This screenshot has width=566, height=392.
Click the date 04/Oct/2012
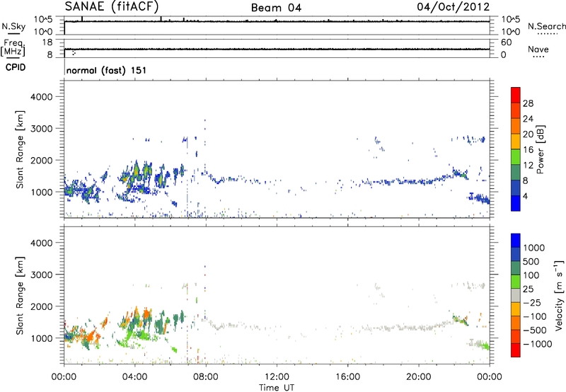[x=453, y=7]
